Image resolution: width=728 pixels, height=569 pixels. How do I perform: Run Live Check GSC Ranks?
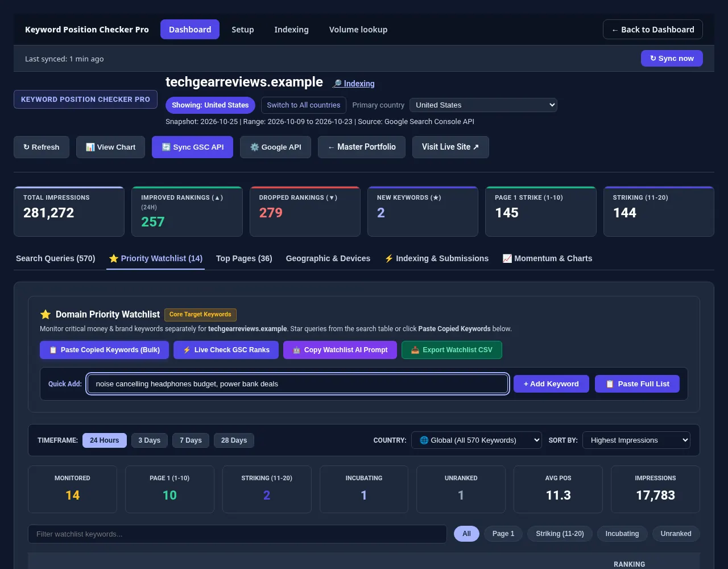click(x=226, y=350)
